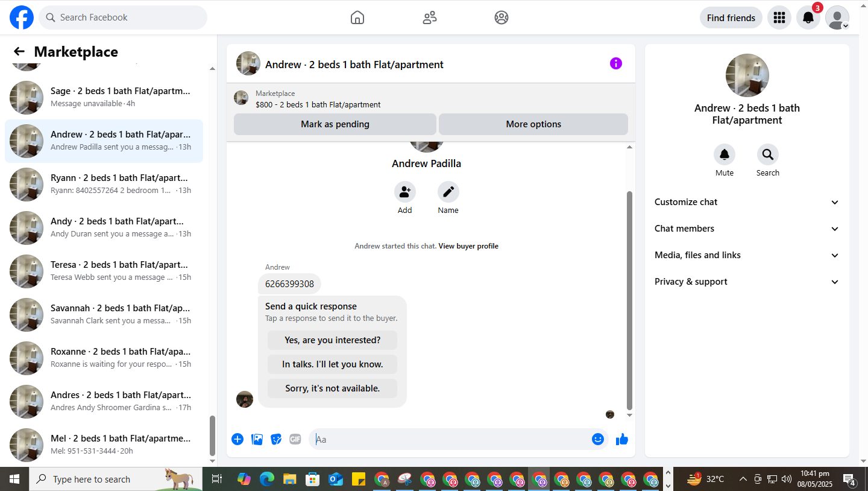Open the Home feed icon
Image resolution: width=868 pixels, height=491 pixels.
click(x=357, y=17)
